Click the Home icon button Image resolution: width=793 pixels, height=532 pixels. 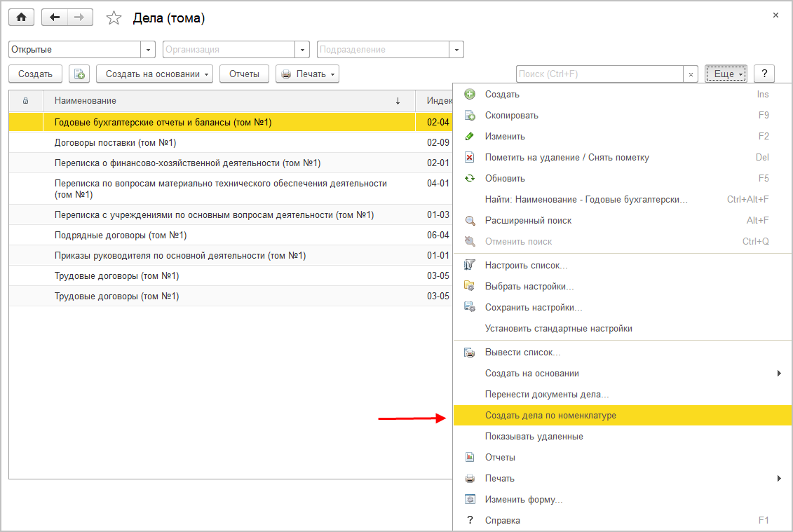(x=21, y=18)
